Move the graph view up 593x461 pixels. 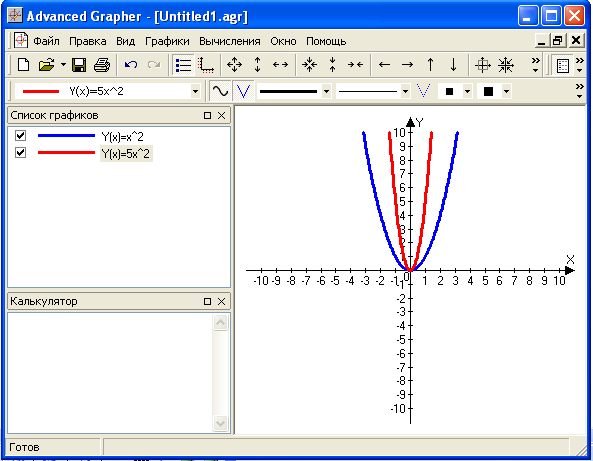430,65
